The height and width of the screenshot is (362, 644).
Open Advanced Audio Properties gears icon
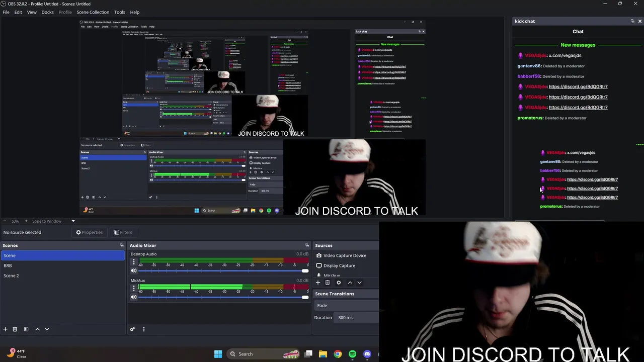coord(132,329)
